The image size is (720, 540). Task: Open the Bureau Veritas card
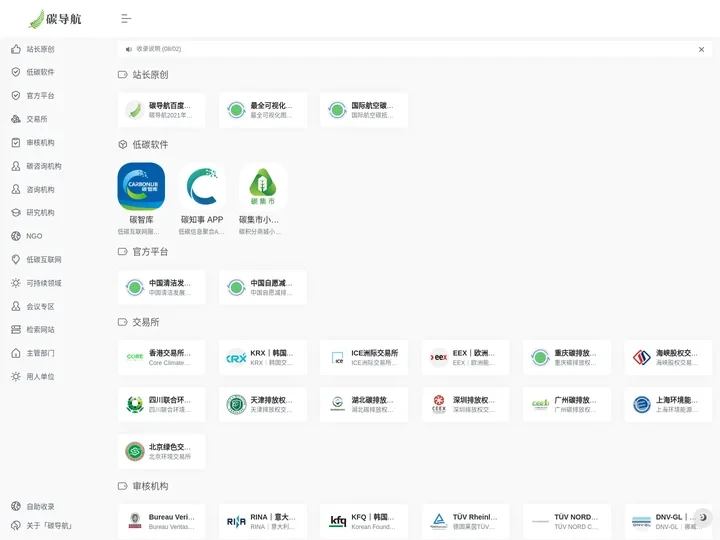pos(162,522)
